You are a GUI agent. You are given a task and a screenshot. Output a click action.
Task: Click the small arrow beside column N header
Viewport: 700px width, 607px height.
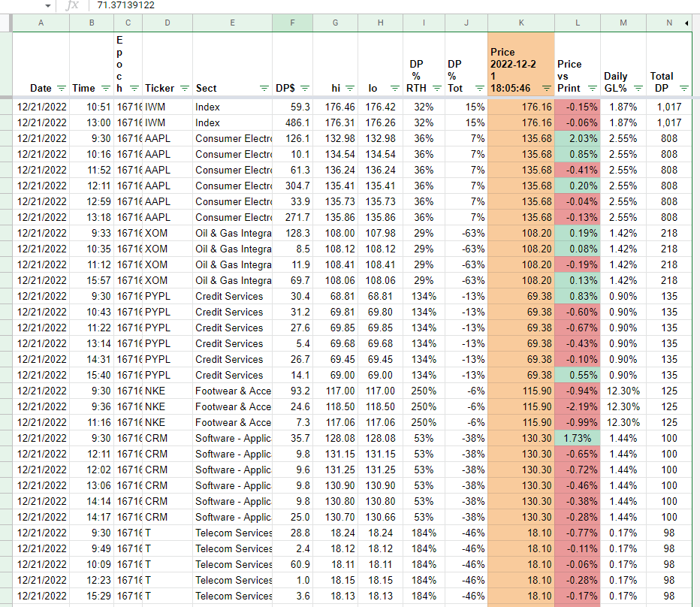pyautogui.click(x=686, y=23)
